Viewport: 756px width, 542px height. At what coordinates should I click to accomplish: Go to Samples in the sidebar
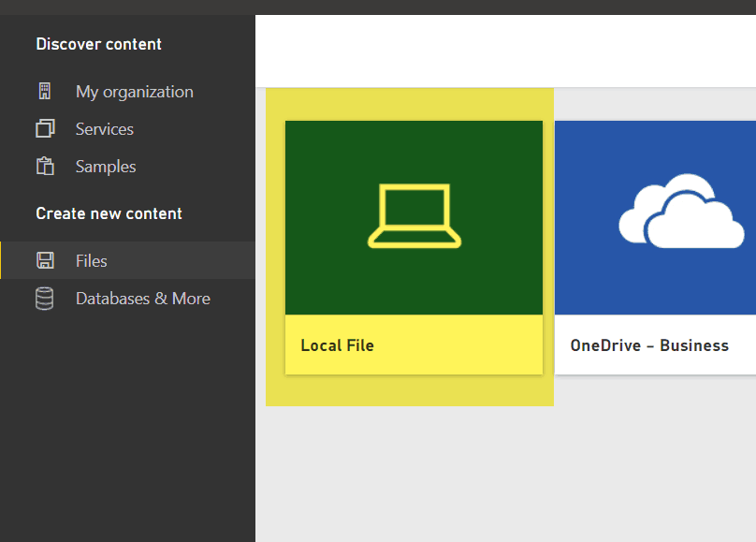106,167
